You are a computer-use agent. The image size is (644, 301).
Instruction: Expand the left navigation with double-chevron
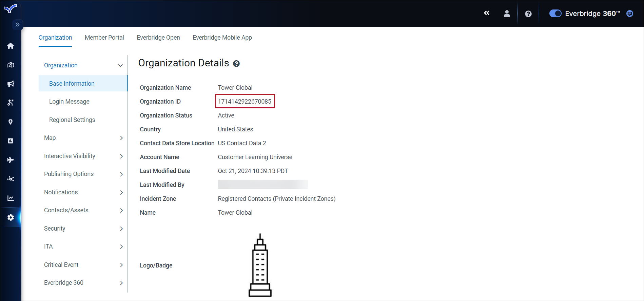pos(17,25)
